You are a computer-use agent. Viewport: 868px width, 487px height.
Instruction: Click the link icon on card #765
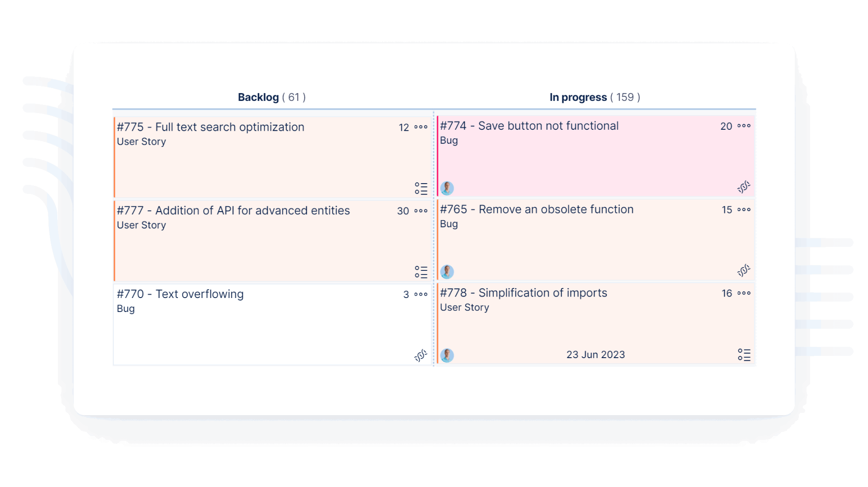click(x=744, y=270)
